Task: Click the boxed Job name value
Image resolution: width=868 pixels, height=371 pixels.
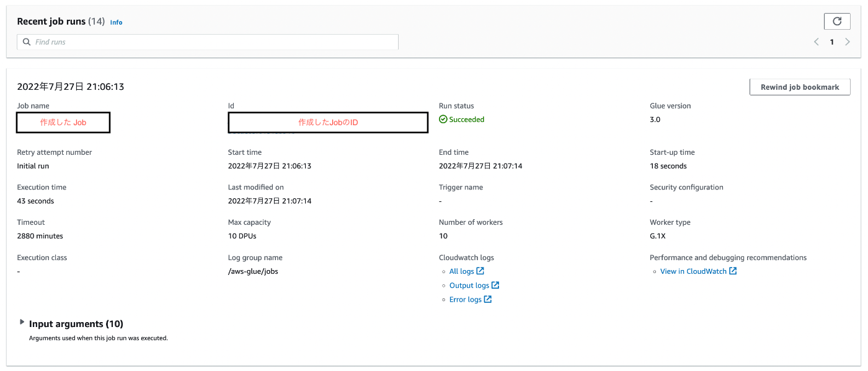Action: 63,123
